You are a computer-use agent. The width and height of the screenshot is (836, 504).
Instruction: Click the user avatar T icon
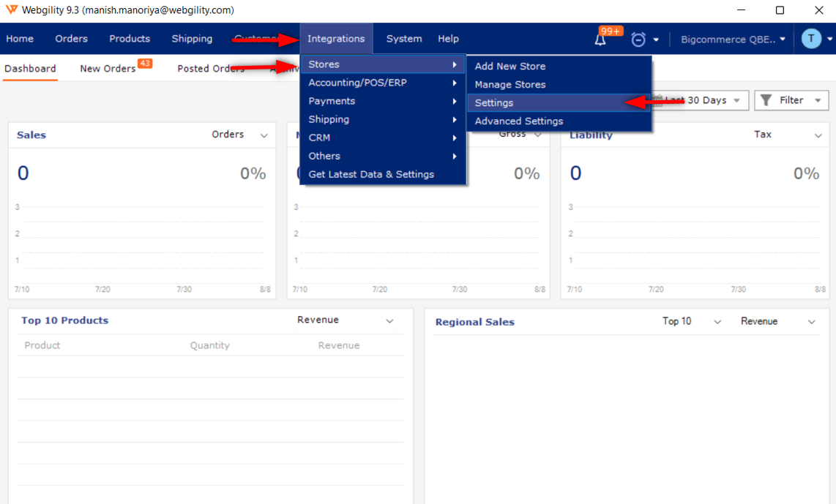811,38
